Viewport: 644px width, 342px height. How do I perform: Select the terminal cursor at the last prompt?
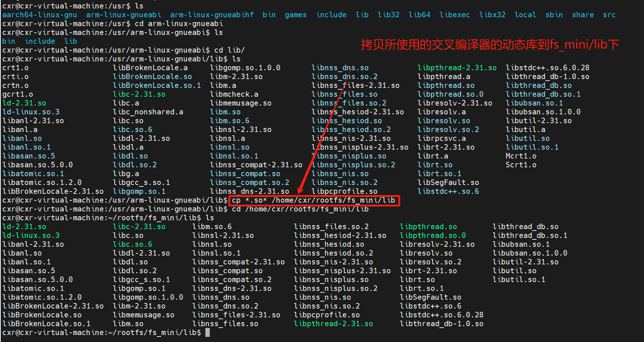click(x=207, y=332)
